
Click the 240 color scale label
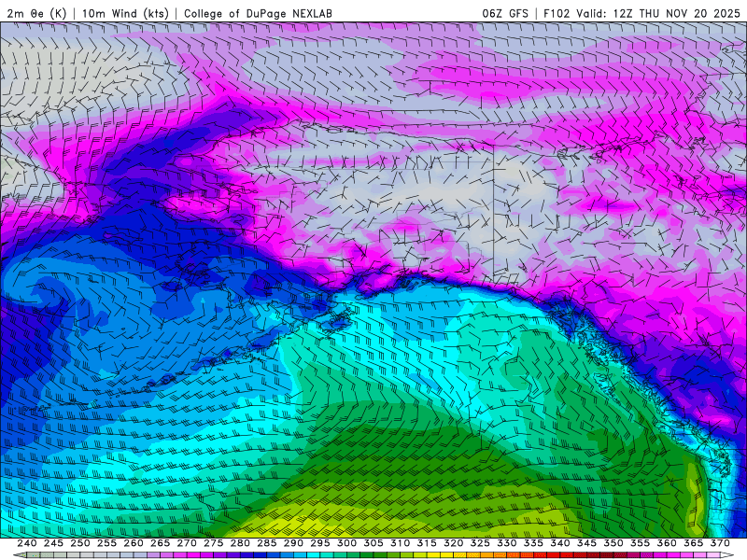click(27, 543)
